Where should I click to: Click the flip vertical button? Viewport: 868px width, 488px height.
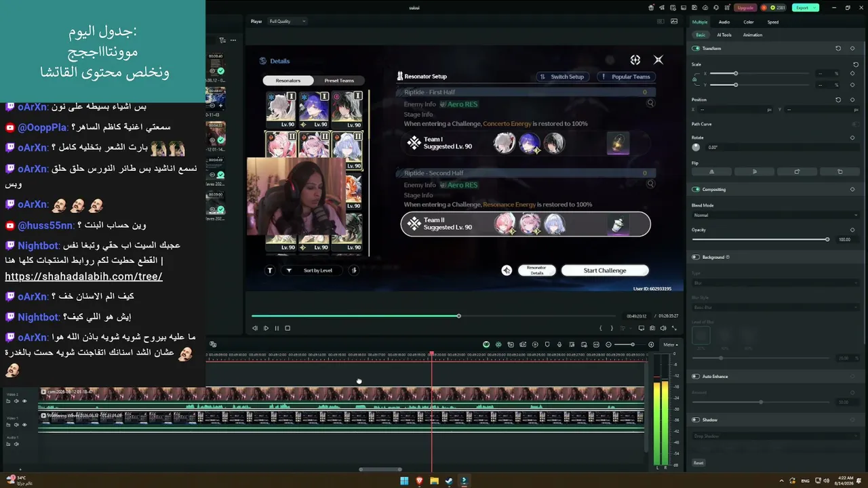(x=755, y=171)
